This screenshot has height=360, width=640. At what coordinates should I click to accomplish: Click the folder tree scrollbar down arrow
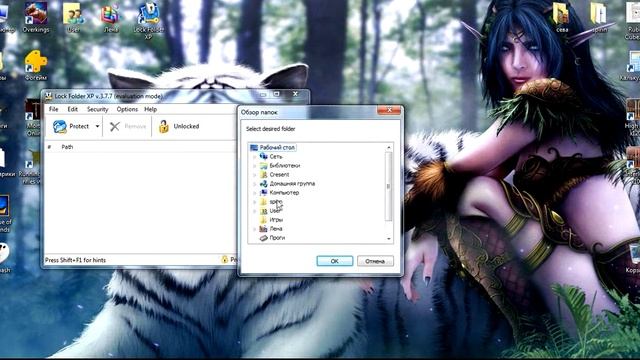[x=389, y=238]
